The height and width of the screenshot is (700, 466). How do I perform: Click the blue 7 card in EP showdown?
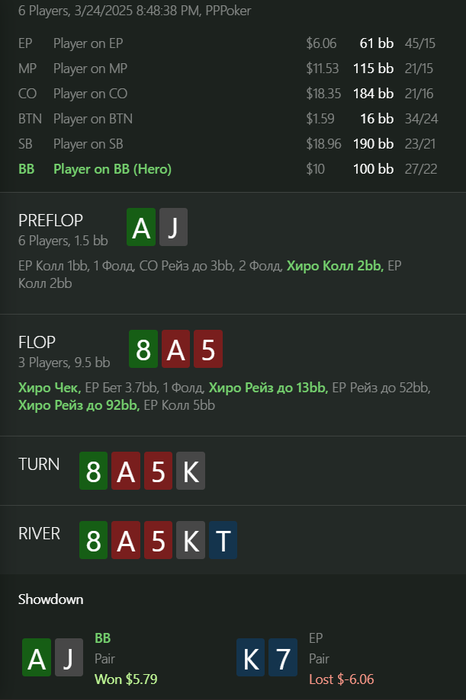coord(283,658)
